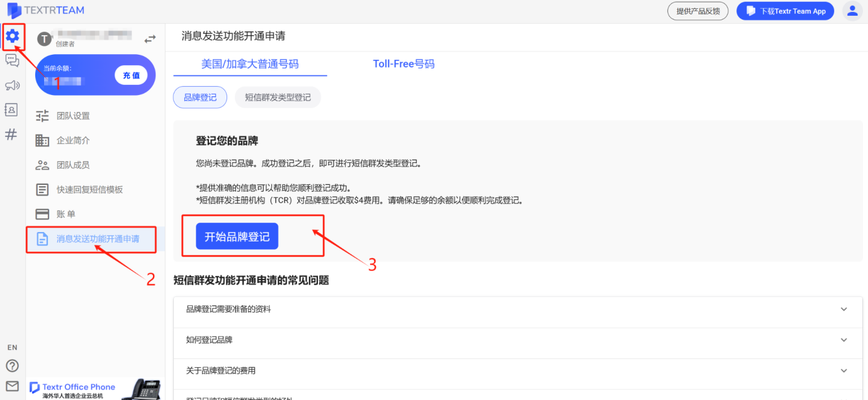The width and height of the screenshot is (868, 400).
Task: Click the 开始品牌登记 button
Action: pos(237,236)
